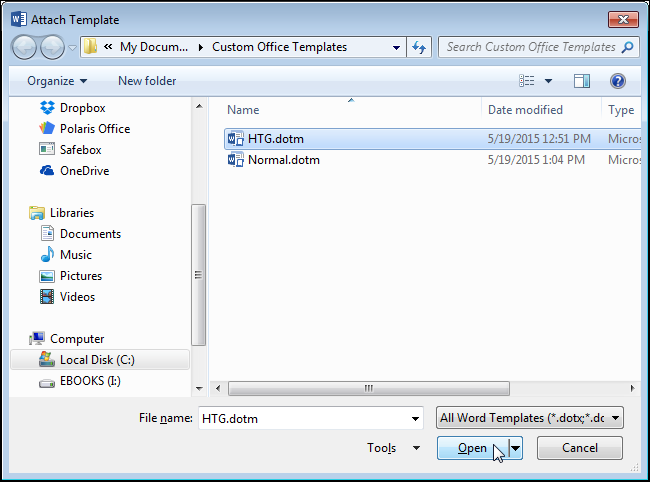Open the view options dropdown arrow

(x=548, y=81)
